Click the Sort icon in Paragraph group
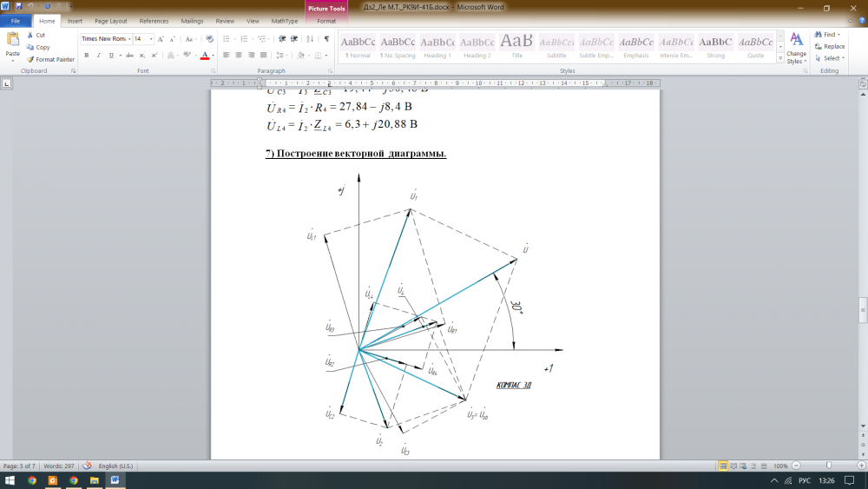Viewport: 868px width, 489px height. tap(310, 39)
